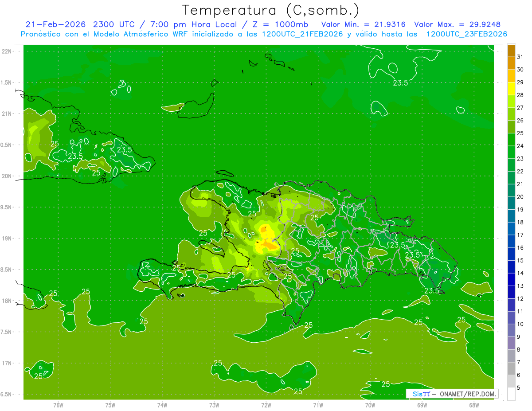Click the "69W" longitude label
532x411 pixels.
tap(422, 405)
